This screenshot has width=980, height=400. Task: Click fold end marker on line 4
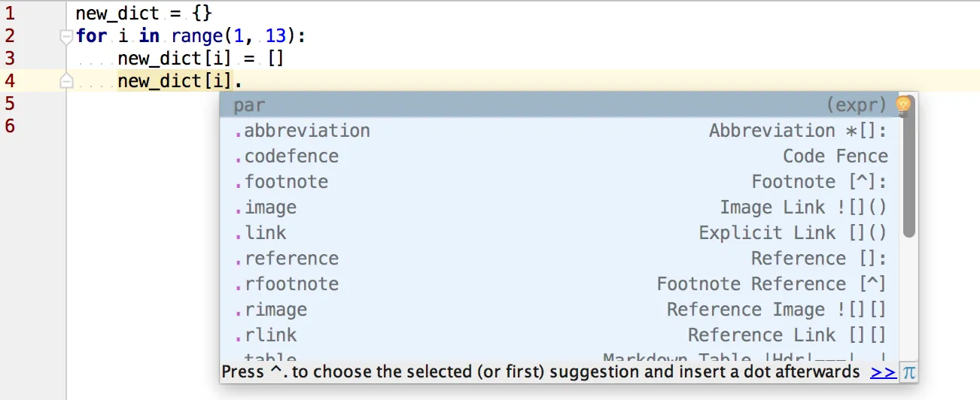(66, 81)
